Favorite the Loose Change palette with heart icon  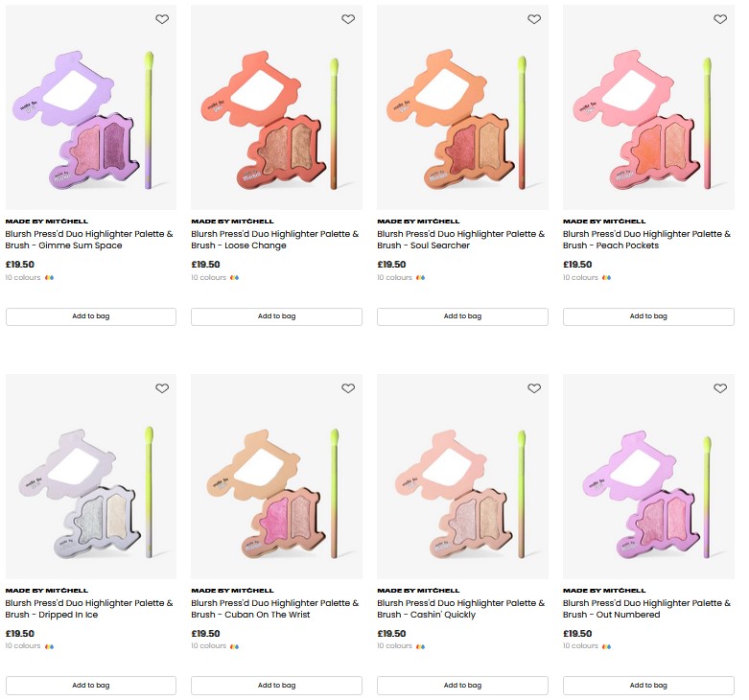tap(348, 19)
